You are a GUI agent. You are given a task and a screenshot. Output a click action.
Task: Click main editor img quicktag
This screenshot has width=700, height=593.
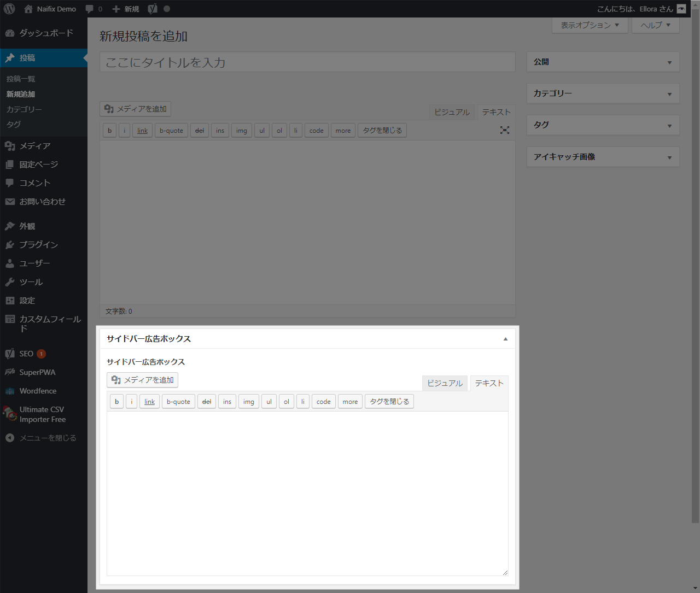click(x=242, y=131)
